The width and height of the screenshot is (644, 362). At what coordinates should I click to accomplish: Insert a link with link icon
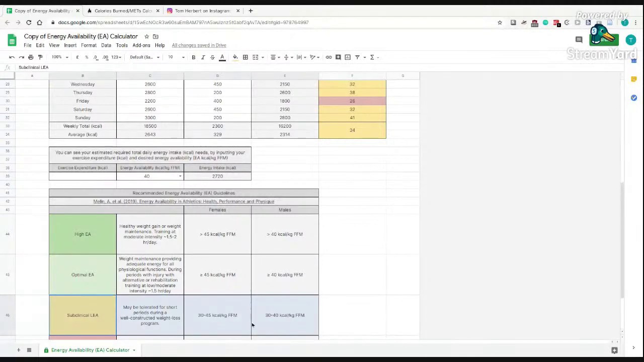tap(329, 57)
